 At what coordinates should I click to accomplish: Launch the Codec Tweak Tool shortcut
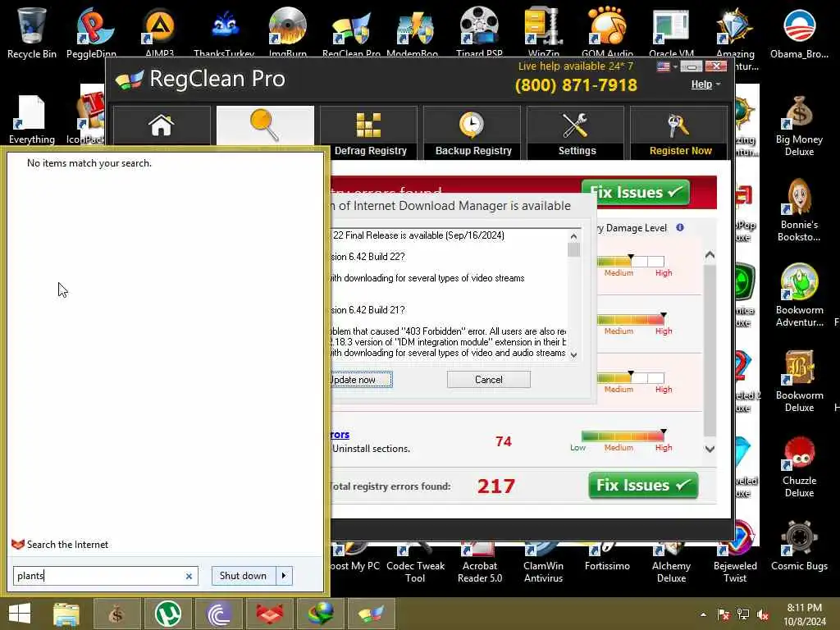(x=415, y=563)
